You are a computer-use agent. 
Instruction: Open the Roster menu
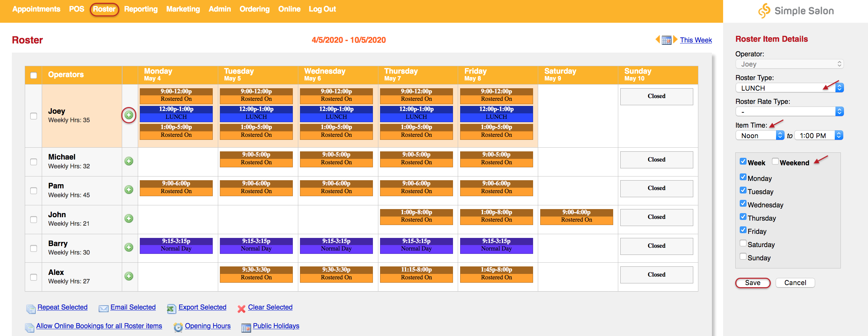[104, 9]
